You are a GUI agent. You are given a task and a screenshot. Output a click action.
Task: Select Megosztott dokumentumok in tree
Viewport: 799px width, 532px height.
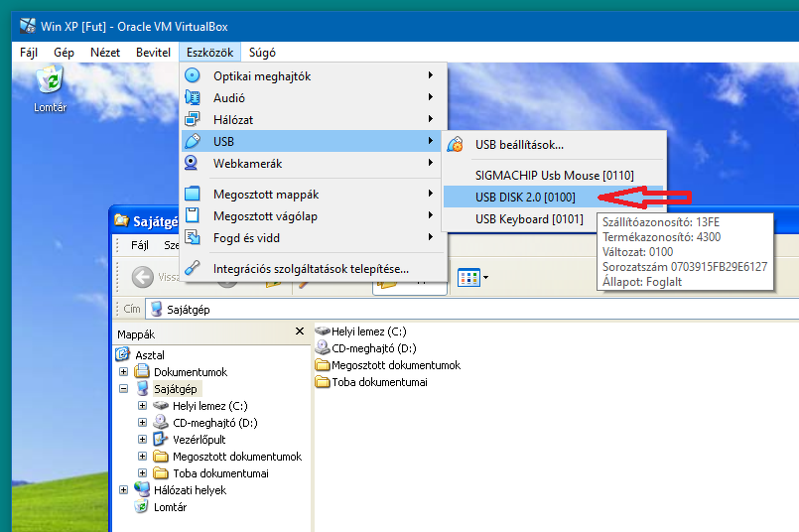pos(237,457)
